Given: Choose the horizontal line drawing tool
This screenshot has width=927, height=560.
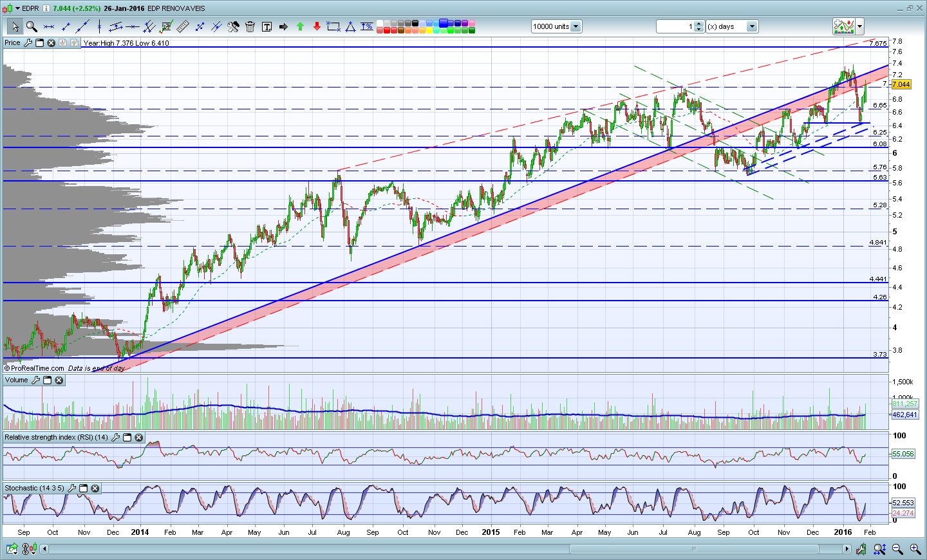Looking at the screenshot, I should (x=48, y=26).
